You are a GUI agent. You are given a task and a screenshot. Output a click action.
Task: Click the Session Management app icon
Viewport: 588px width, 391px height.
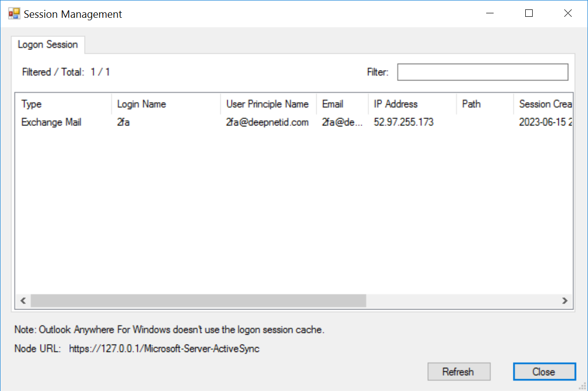point(14,14)
